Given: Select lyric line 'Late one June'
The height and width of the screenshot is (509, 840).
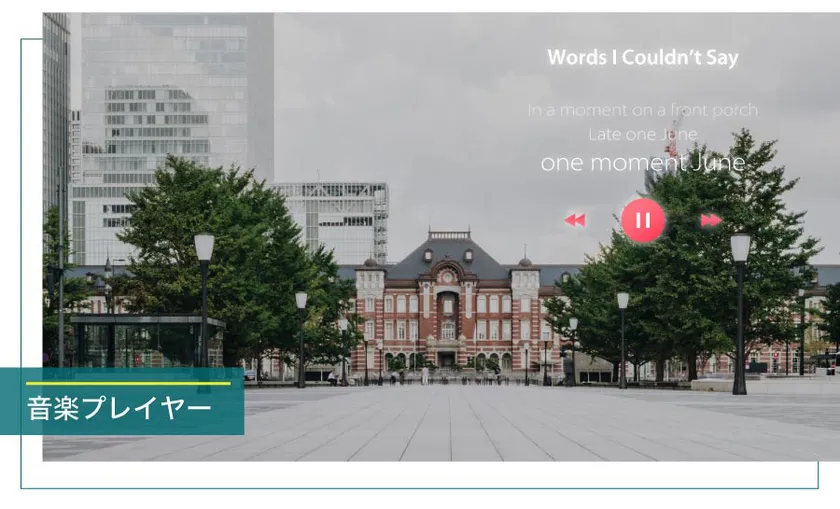Looking at the screenshot, I should click(643, 134).
